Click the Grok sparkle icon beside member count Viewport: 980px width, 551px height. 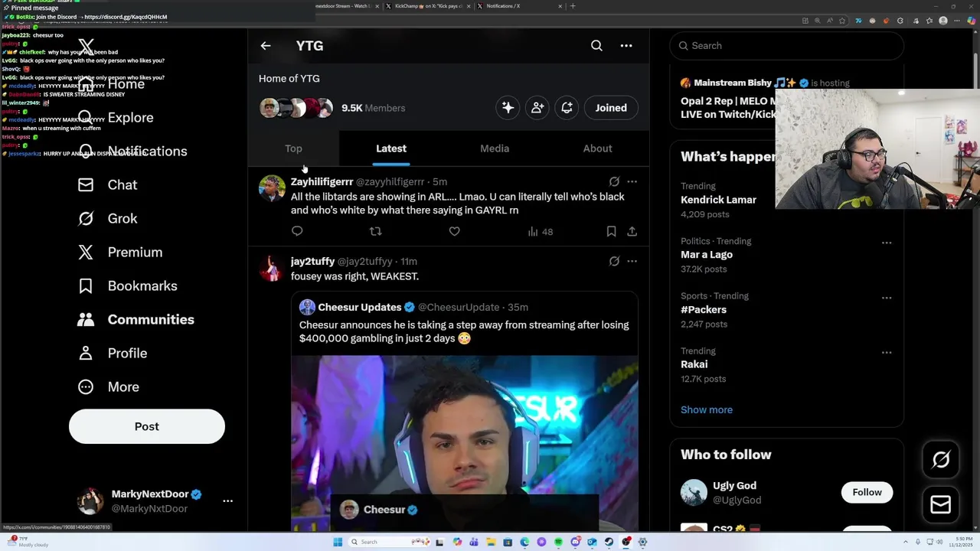pyautogui.click(x=508, y=108)
